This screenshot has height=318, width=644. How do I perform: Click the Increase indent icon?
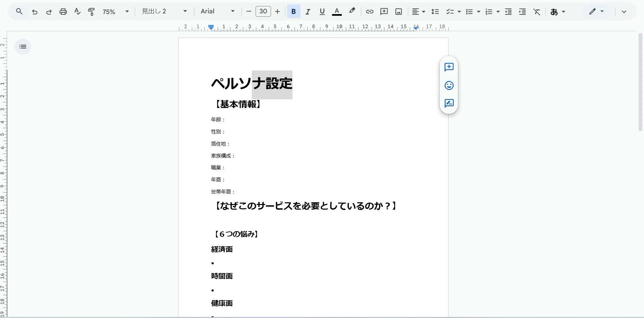pos(523,12)
